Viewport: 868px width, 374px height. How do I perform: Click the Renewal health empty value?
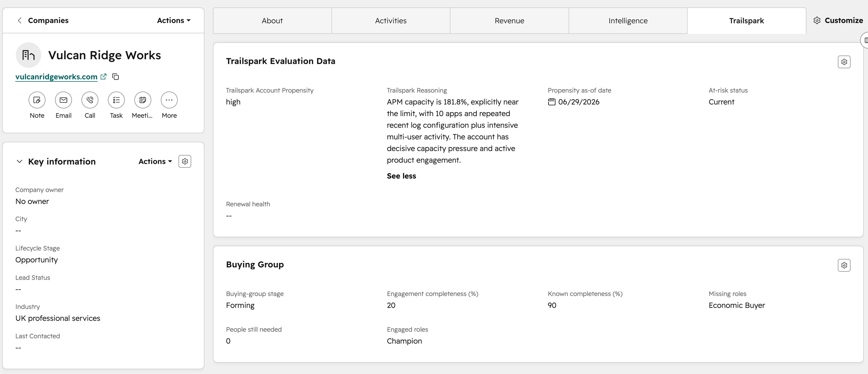(229, 216)
